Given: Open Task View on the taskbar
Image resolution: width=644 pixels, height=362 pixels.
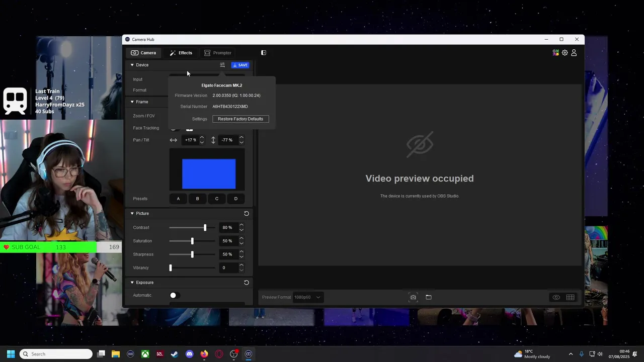Looking at the screenshot, I should click(101, 354).
